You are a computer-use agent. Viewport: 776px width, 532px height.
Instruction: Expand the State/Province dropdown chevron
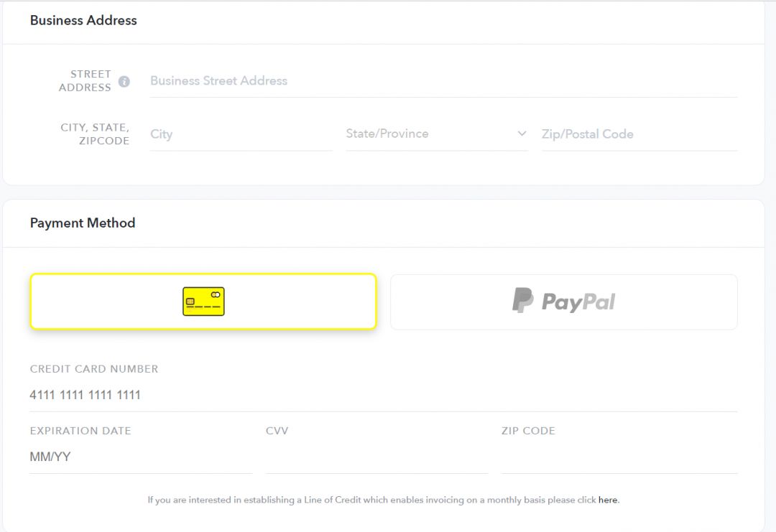[522, 134]
